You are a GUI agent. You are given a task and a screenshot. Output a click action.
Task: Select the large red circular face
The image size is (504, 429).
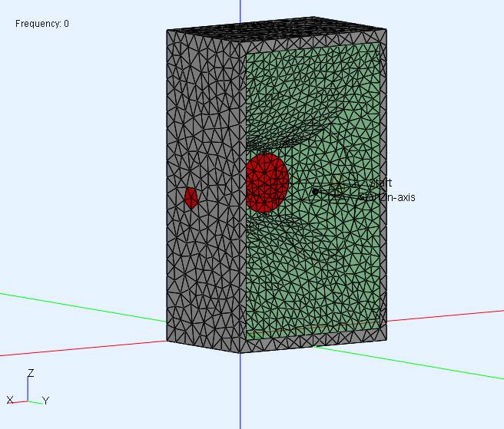pyautogui.click(x=267, y=183)
